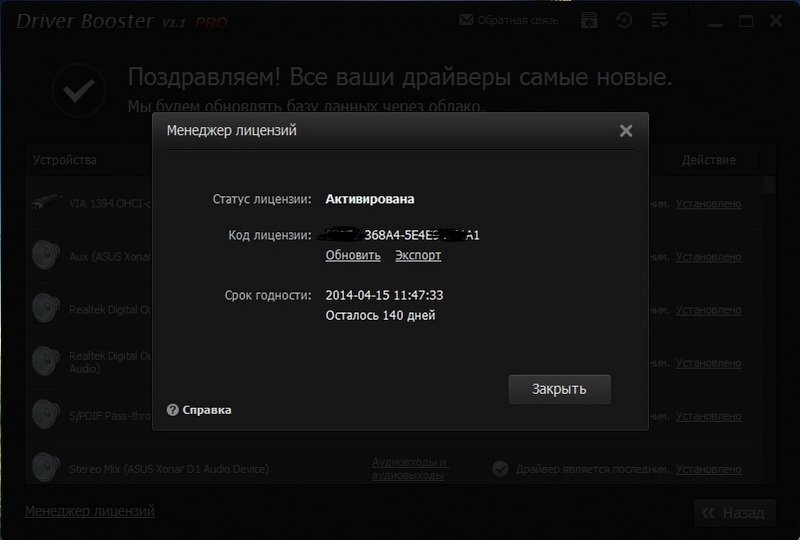Select the license code value
Screen dimensions: 800x540
398,235
